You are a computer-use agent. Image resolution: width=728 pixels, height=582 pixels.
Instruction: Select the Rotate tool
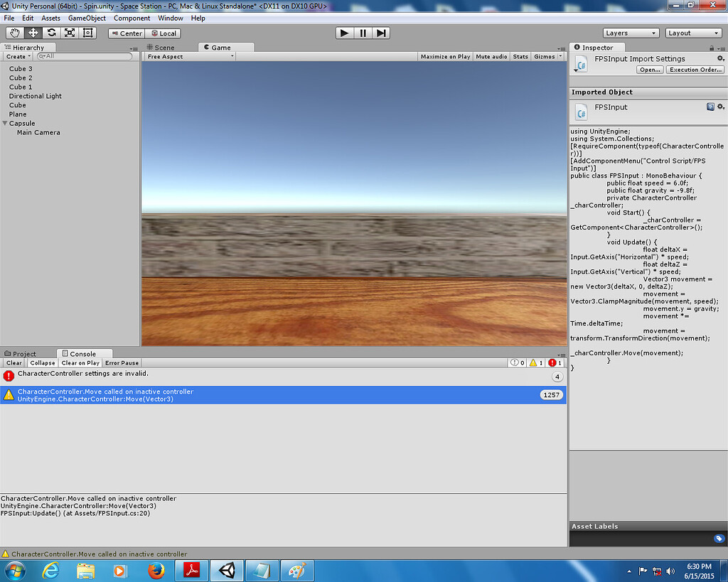click(50, 33)
